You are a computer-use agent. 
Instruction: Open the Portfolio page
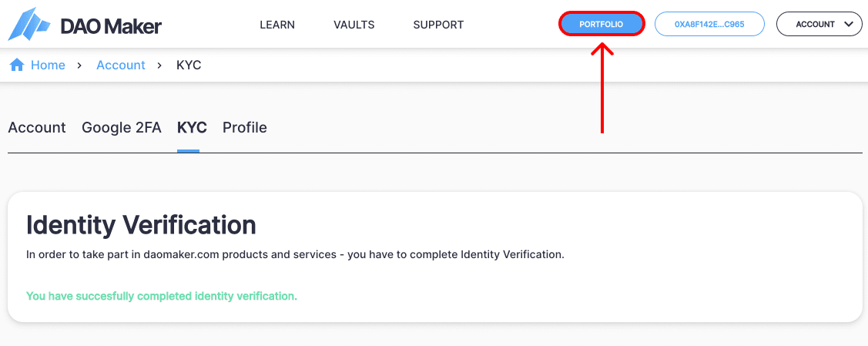coord(602,25)
